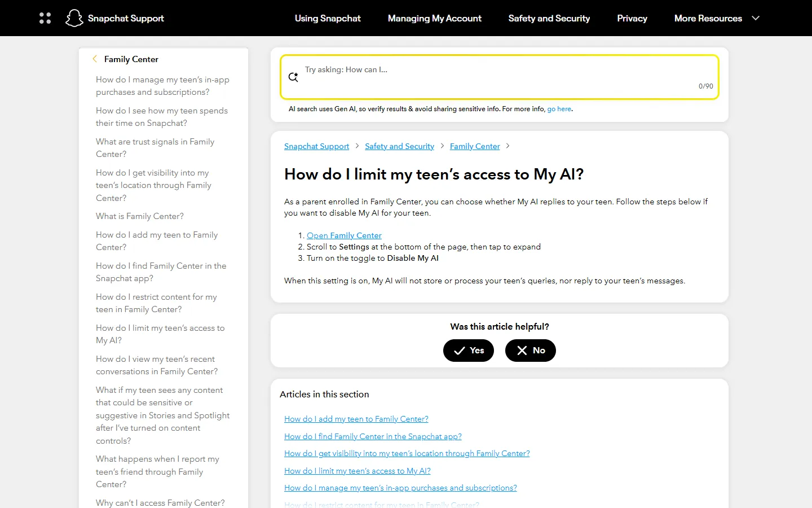Open 'find Family Center in the Snapchat app' section link
The width and height of the screenshot is (812, 508).
[373, 436]
